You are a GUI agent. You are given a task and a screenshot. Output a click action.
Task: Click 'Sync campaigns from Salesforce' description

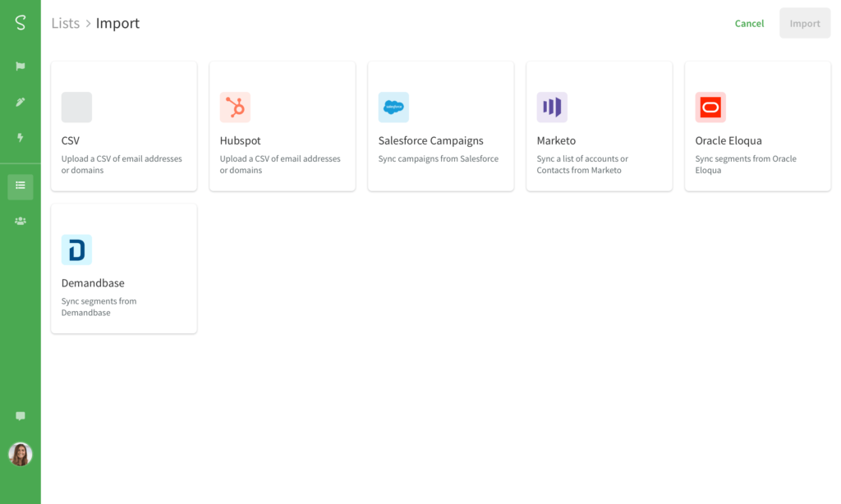point(439,158)
